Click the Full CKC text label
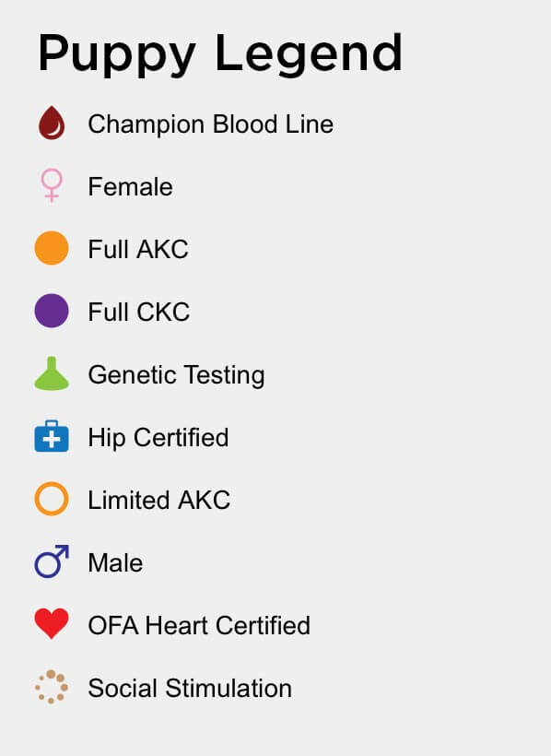The width and height of the screenshot is (551, 756). (x=139, y=312)
